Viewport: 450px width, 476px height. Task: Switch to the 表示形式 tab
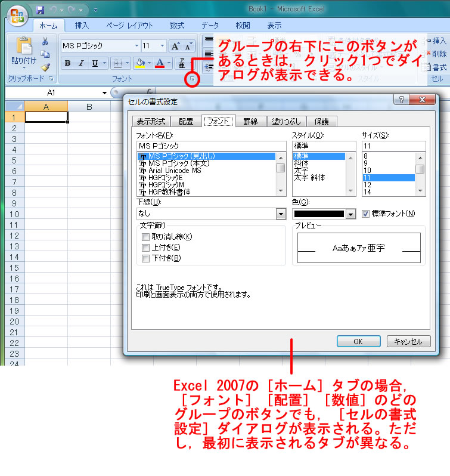click(151, 122)
